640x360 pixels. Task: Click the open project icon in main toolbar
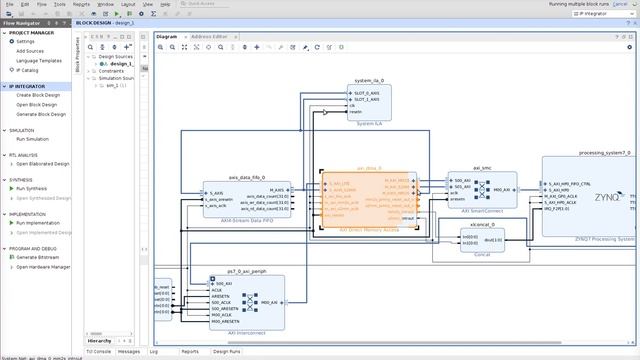click(9, 14)
